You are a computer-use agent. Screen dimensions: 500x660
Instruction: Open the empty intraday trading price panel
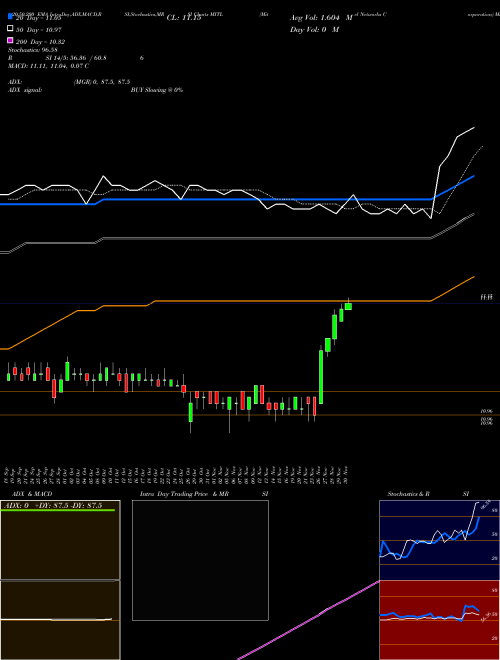coord(200,560)
